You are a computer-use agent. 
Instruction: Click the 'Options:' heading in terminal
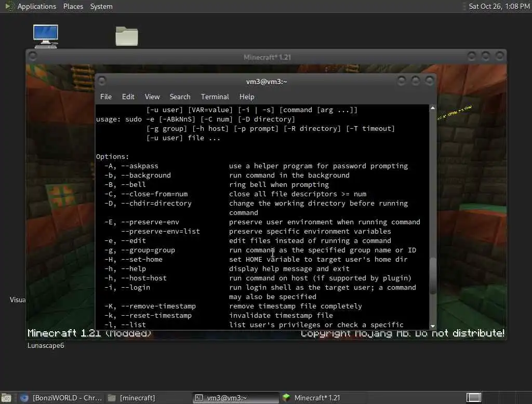[112, 157]
